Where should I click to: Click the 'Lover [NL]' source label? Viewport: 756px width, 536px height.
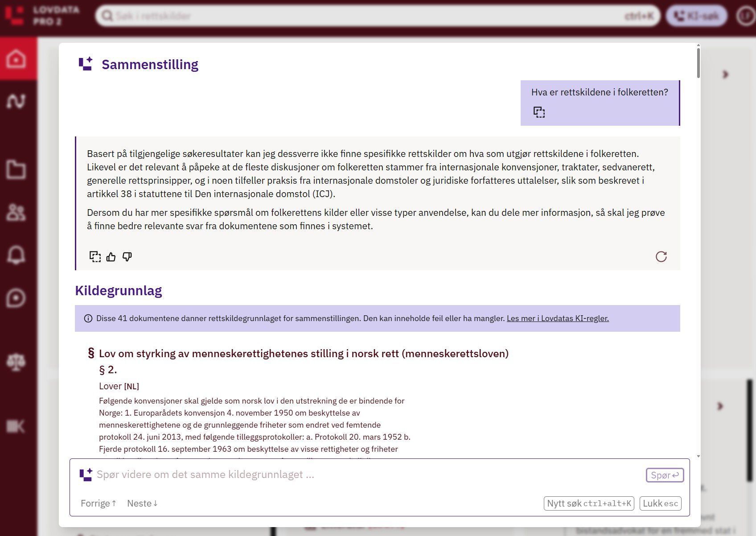click(119, 386)
